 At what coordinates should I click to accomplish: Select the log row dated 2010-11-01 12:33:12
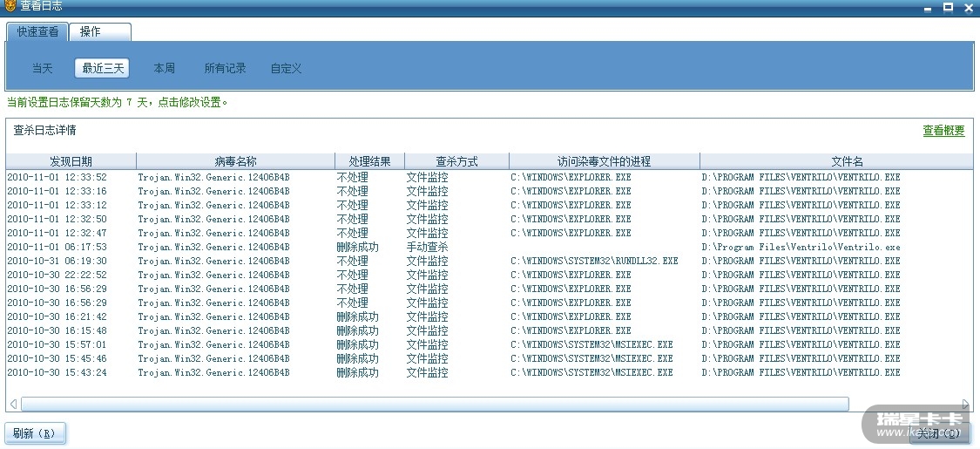[490, 205]
